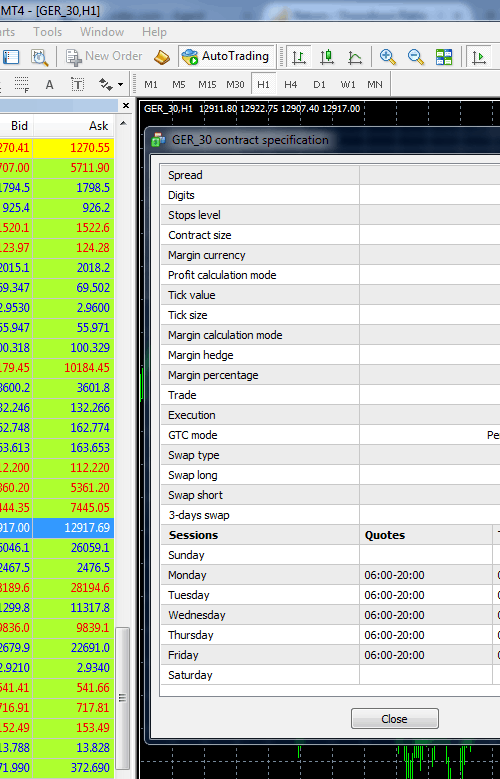Select the Friday session row

click(330, 655)
